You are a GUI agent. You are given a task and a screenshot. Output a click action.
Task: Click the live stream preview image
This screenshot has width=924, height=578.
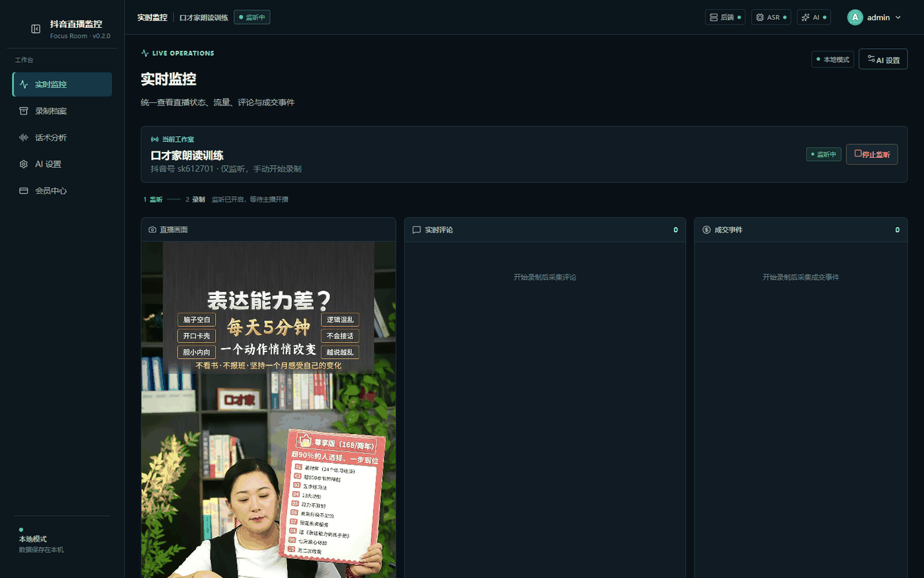click(x=269, y=410)
